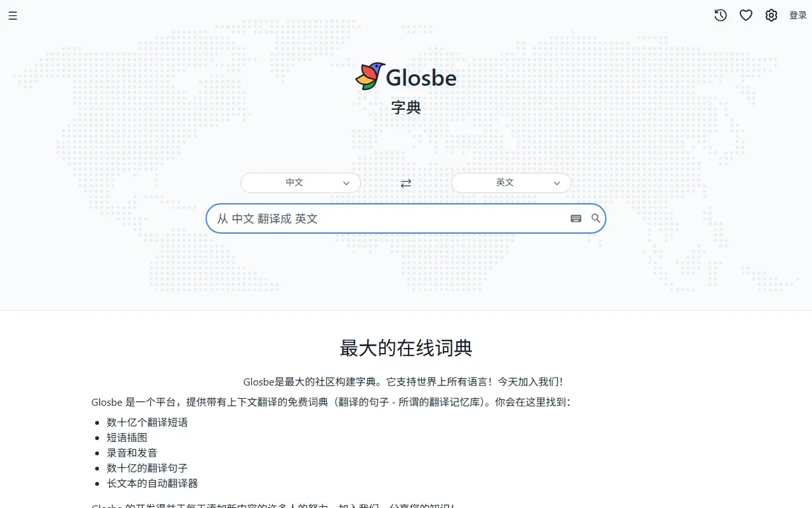The height and width of the screenshot is (508, 812).
Task: Click the 长文本的自动翻译器 bullet text
Action: (152, 483)
